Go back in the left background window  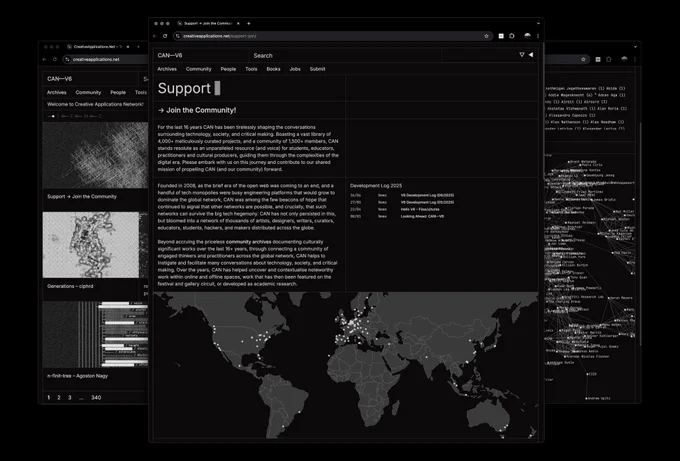pyautogui.click(x=44, y=59)
